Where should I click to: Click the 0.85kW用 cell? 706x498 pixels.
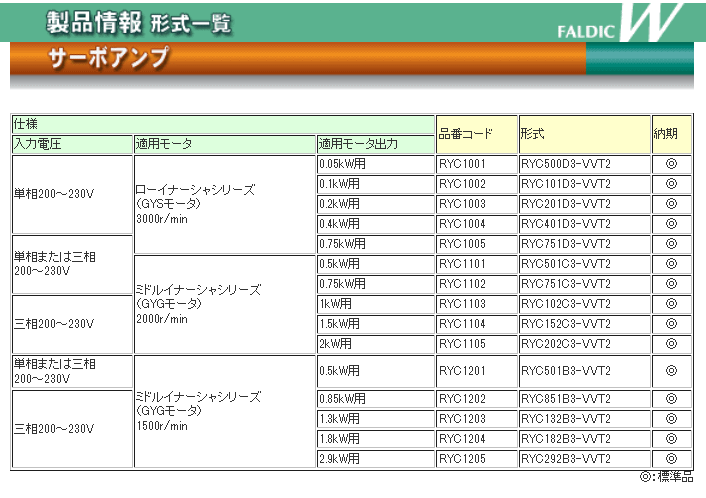[376, 399]
